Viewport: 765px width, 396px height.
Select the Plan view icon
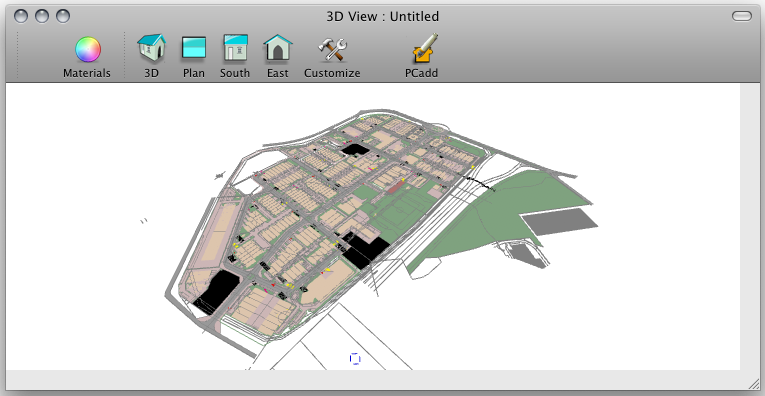coord(194,48)
